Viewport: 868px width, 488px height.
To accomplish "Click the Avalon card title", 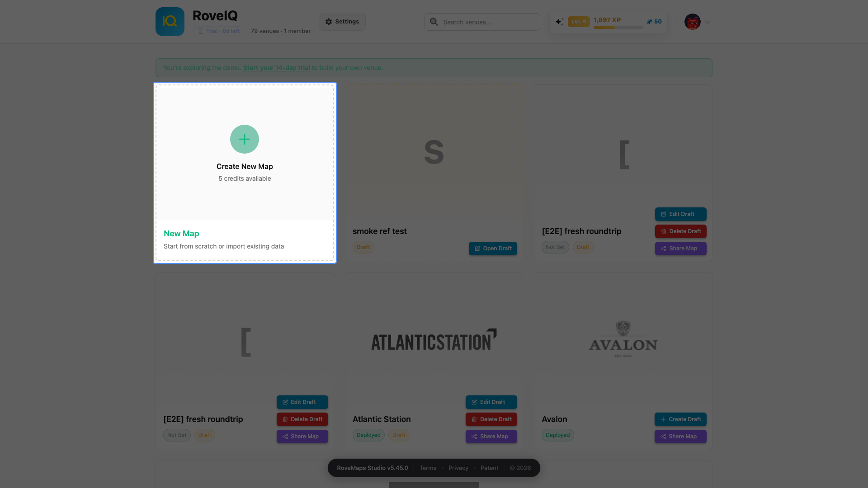I will pyautogui.click(x=554, y=419).
